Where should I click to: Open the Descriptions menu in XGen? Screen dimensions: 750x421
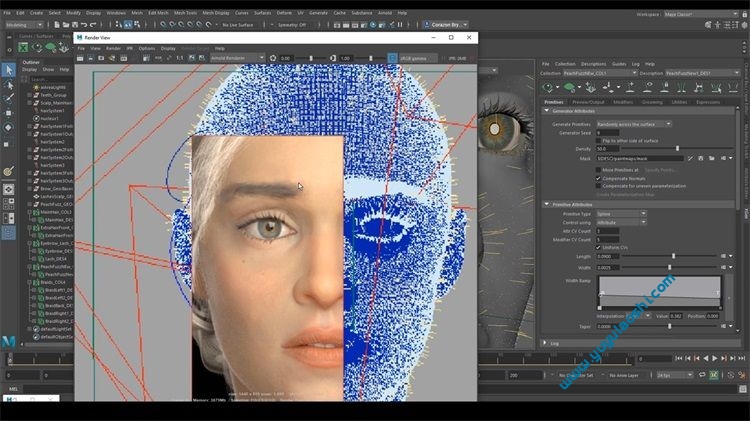(593, 64)
